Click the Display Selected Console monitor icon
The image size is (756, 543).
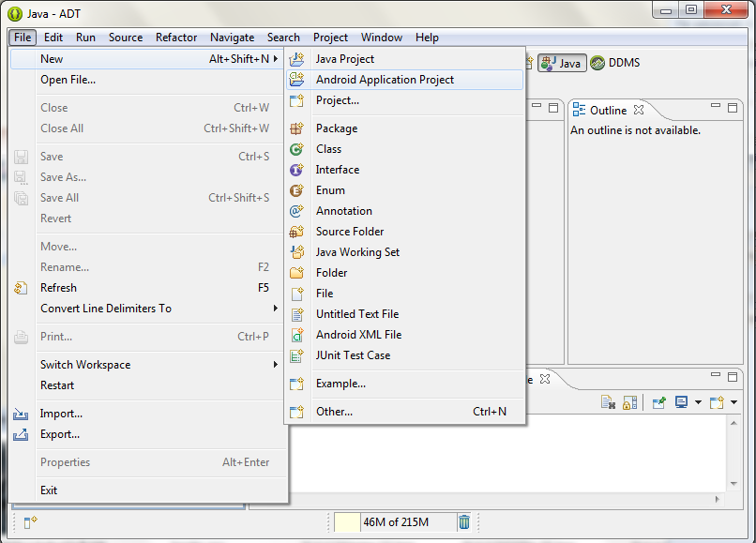click(x=680, y=402)
